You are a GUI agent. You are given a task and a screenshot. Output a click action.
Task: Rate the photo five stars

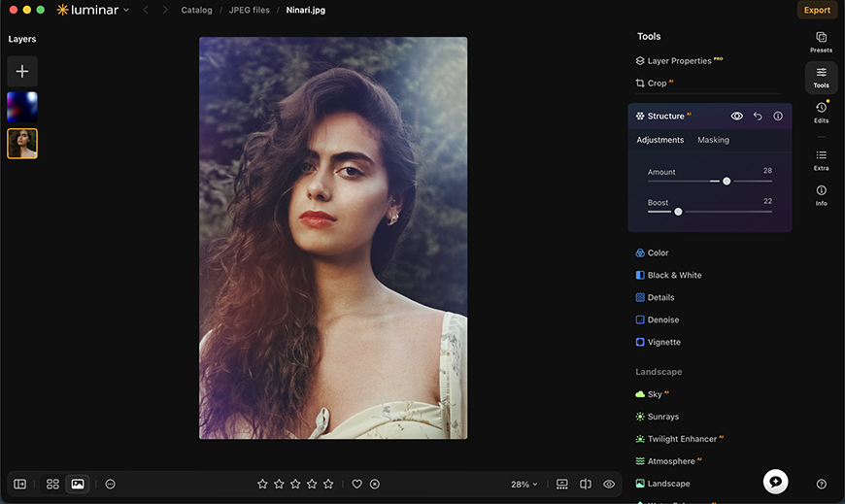(x=328, y=484)
